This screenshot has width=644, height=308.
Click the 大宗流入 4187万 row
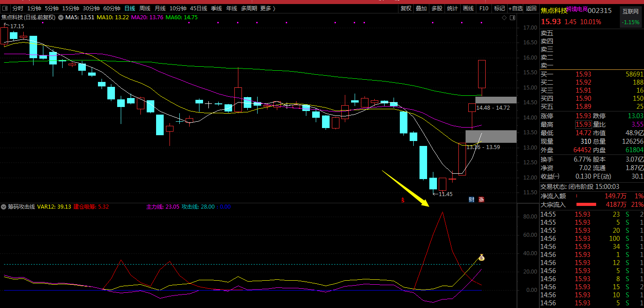click(x=592, y=205)
